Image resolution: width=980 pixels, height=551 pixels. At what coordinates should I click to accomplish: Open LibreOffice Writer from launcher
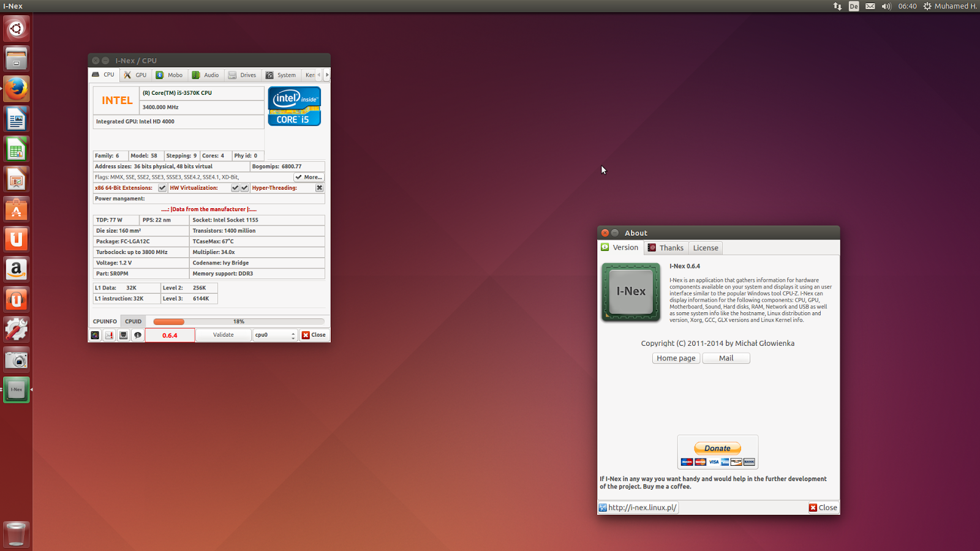(17, 119)
